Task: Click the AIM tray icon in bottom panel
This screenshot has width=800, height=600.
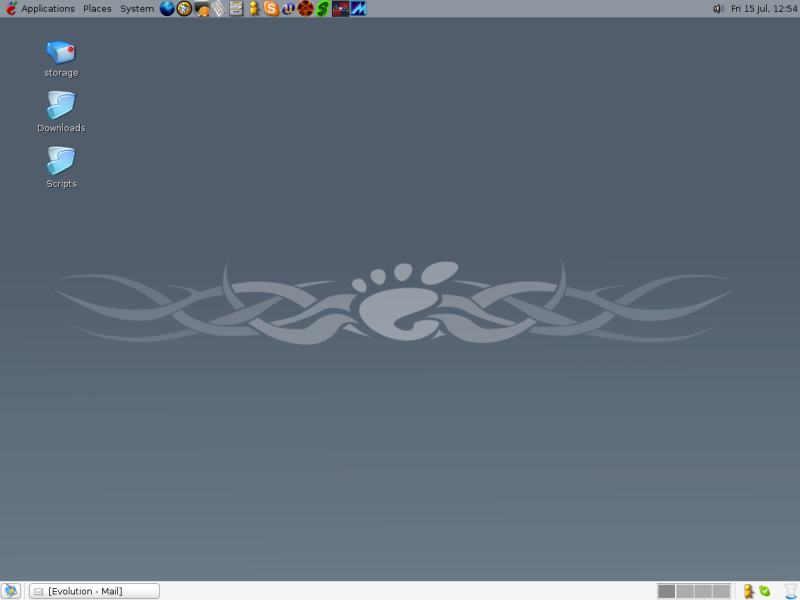Action: (748, 591)
